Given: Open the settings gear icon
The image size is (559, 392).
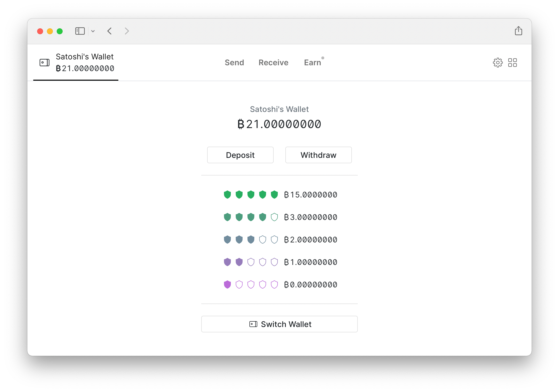Looking at the screenshot, I should coord(498,63).
